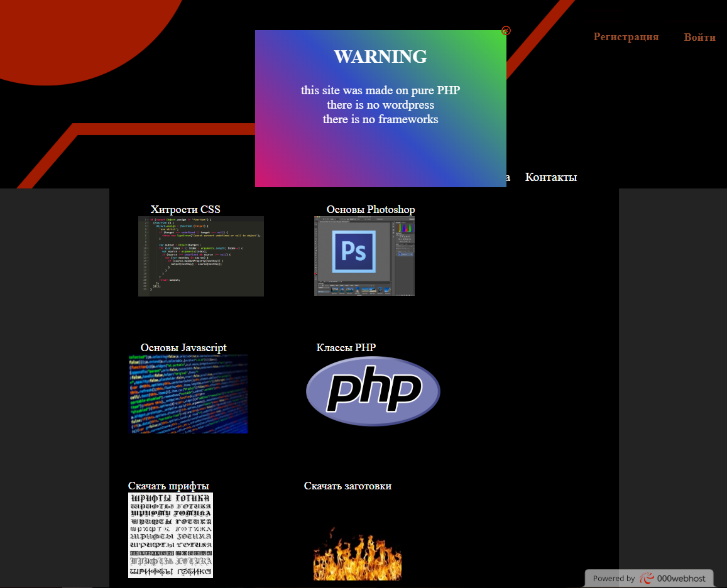Open the Контакты menu item
The image size is (727, 588).
551,177
